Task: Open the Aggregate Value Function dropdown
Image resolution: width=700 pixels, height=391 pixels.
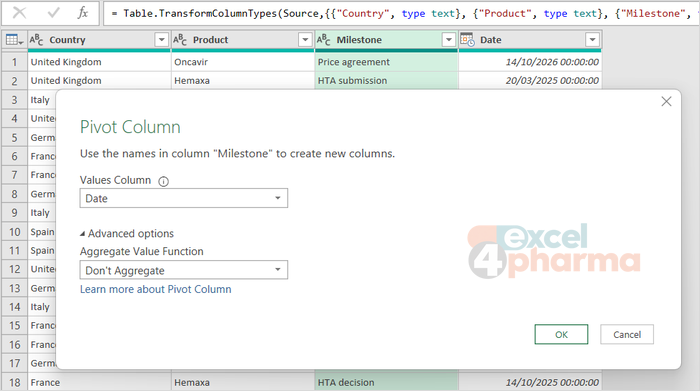Action: 183,270
